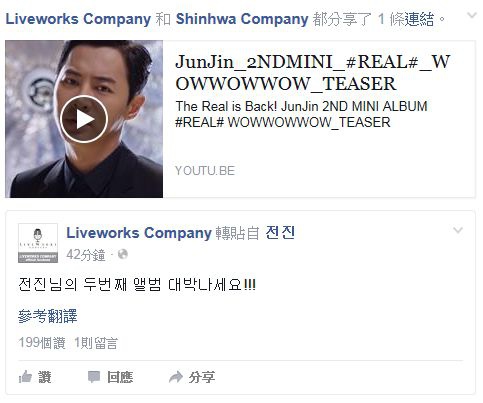Click the globe public privacy icon
This screenshot has width=483, height=403.
[123, 254]
